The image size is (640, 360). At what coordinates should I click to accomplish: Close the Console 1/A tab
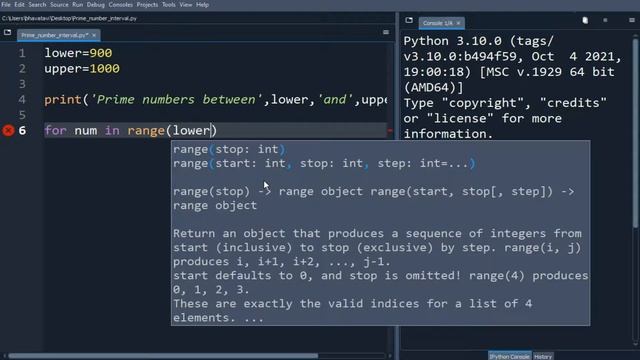(458, 23)
